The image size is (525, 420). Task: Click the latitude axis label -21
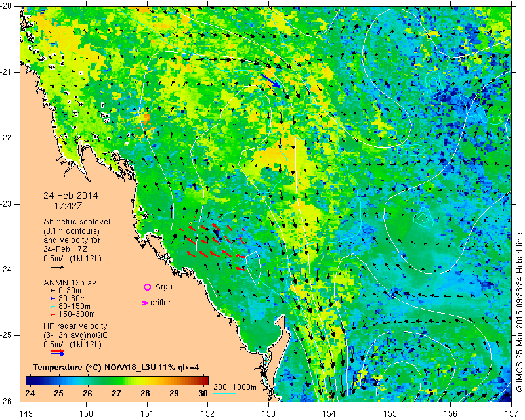pyautogui.click(x=7, y=72)
